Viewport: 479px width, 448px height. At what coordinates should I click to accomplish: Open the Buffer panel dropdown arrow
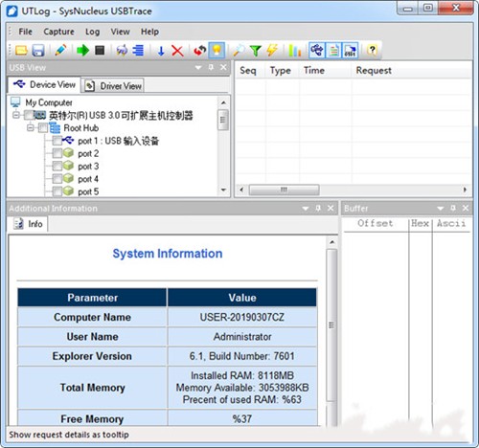tap(441, 209)
